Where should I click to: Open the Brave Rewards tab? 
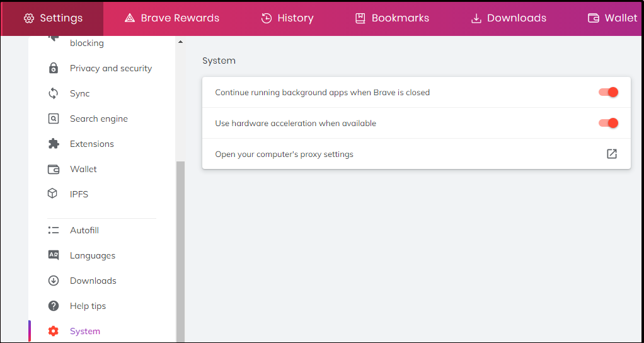171,18
